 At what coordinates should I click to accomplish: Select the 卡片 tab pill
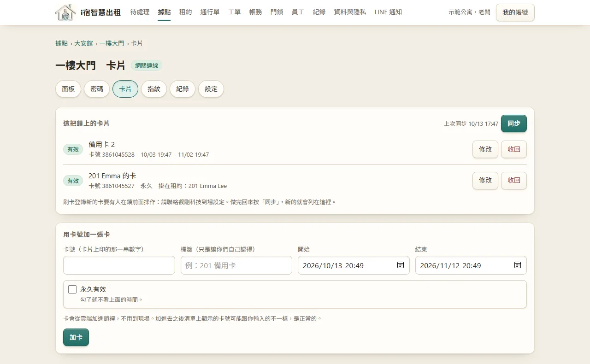pyautogui.click(x=125, y=89)
